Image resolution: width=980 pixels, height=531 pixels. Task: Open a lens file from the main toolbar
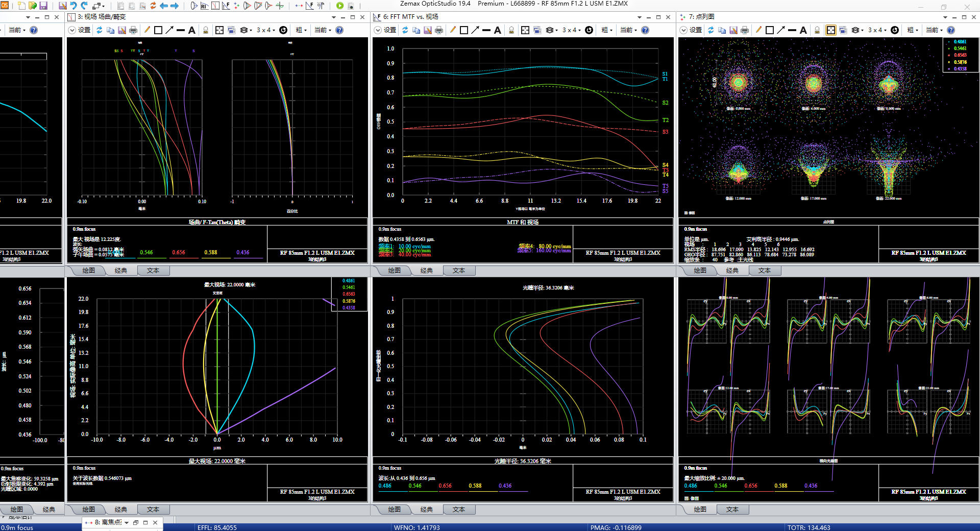click(x=32, y=6)
